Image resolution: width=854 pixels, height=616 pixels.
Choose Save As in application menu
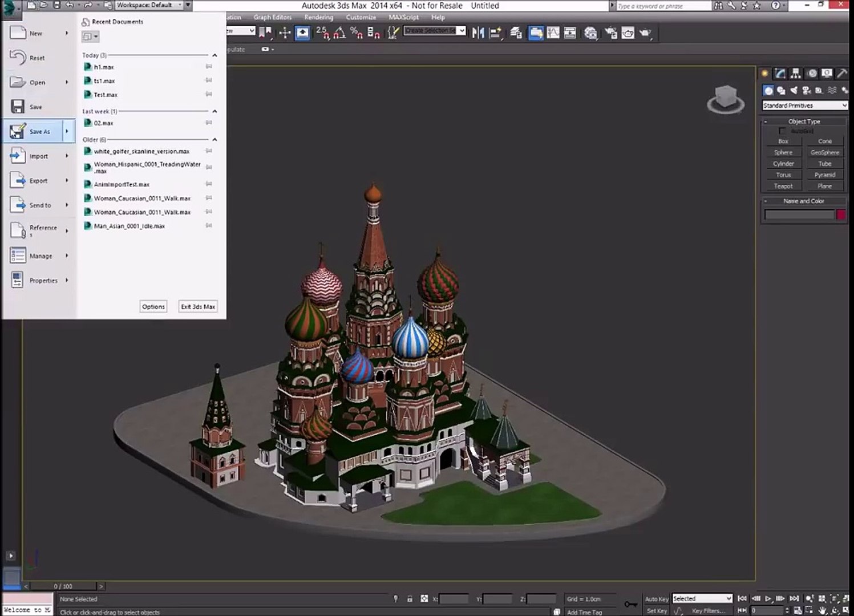[39, 132]
